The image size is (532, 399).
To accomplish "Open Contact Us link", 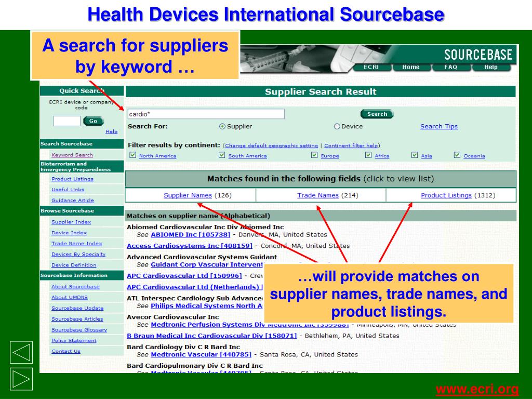I will click(66, 352).
